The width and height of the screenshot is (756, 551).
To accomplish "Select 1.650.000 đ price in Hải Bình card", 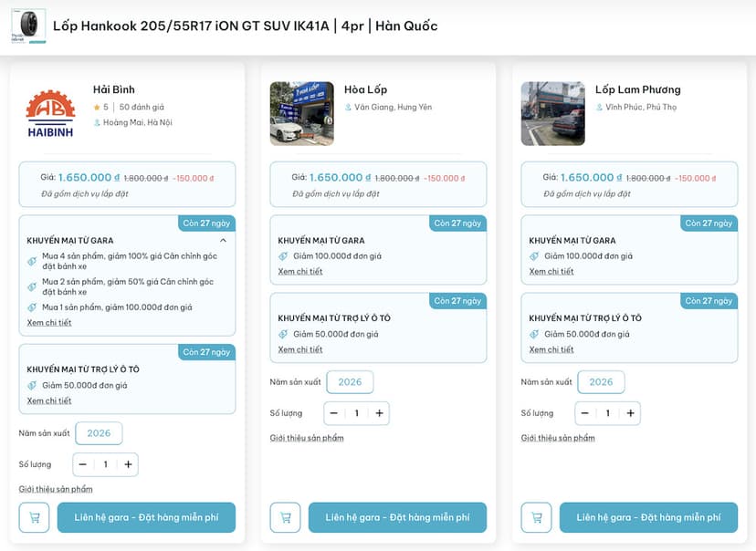I will 89,178.
